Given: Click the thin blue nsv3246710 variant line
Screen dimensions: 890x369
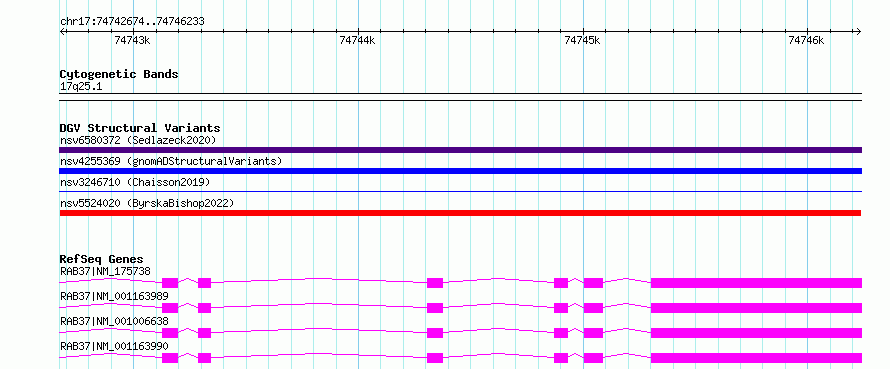Looking at the screenshot, I should coord(460,192).
